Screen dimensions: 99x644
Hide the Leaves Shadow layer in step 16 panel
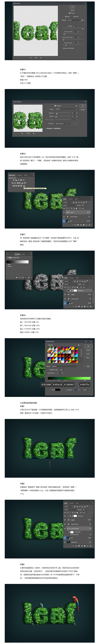click(64, 217)
